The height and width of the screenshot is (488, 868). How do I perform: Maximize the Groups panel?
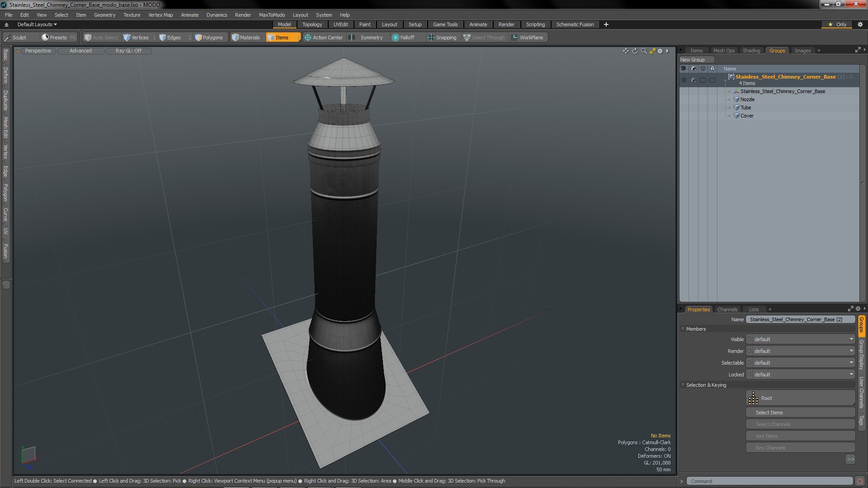(x=858, y=50)
